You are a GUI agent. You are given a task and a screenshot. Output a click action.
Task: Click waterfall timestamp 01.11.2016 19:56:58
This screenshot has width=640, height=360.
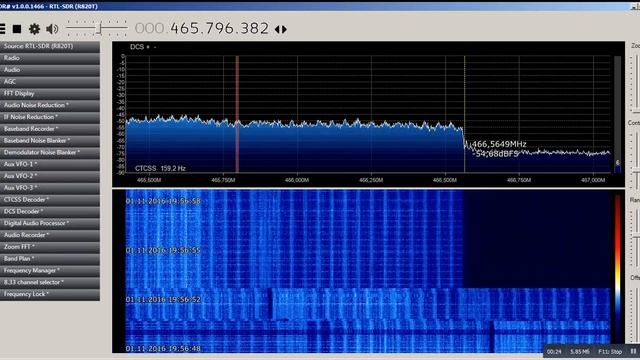tap(163, 201)
